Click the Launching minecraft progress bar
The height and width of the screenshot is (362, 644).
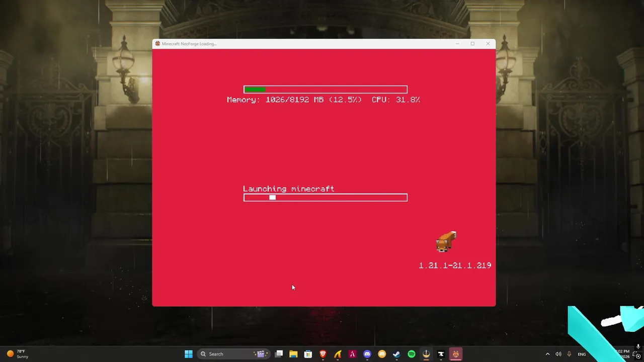(326, 198)
